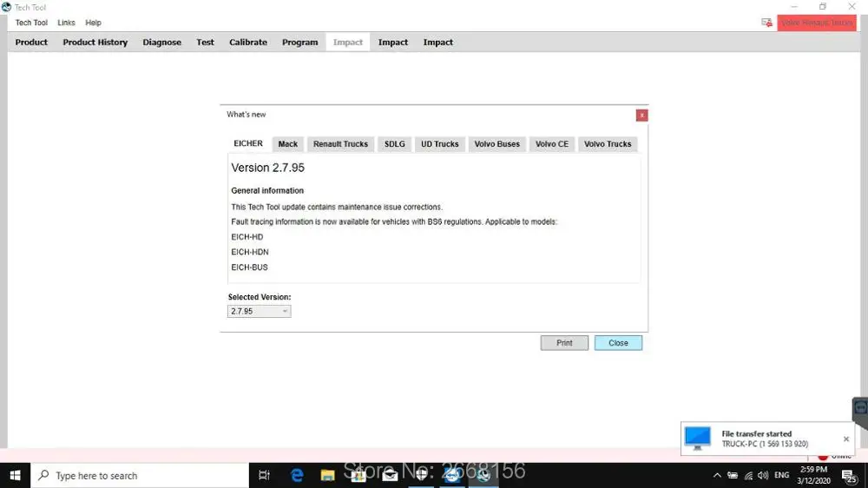Open Windows Security shield in taskbar
Image resolution: width=868 pixels, height=488 pixels.
tap(421, 475)
